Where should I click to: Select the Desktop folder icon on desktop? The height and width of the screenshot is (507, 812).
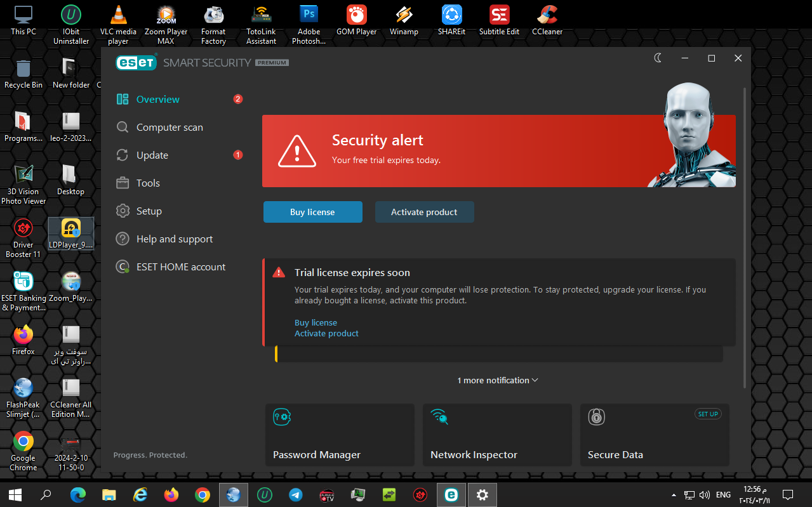[71, 180]
